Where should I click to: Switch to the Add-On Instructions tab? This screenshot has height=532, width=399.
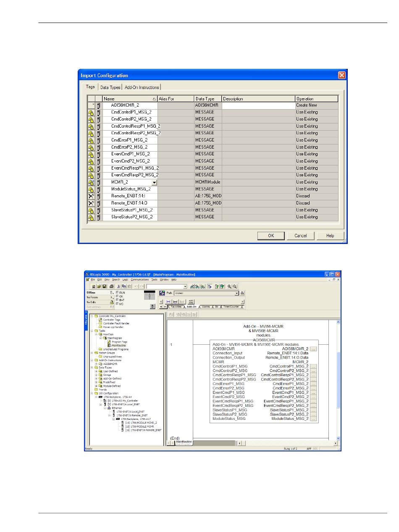(x=142, y=87)
